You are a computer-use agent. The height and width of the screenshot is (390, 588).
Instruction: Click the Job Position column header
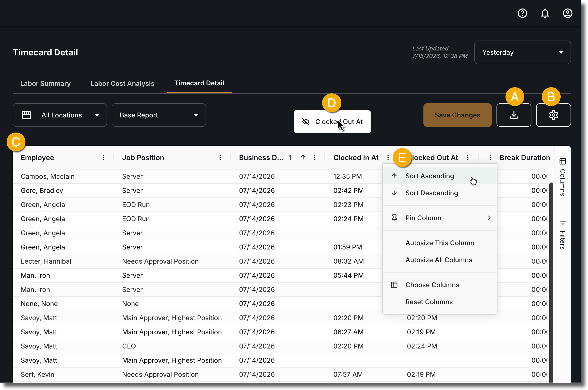143,158
